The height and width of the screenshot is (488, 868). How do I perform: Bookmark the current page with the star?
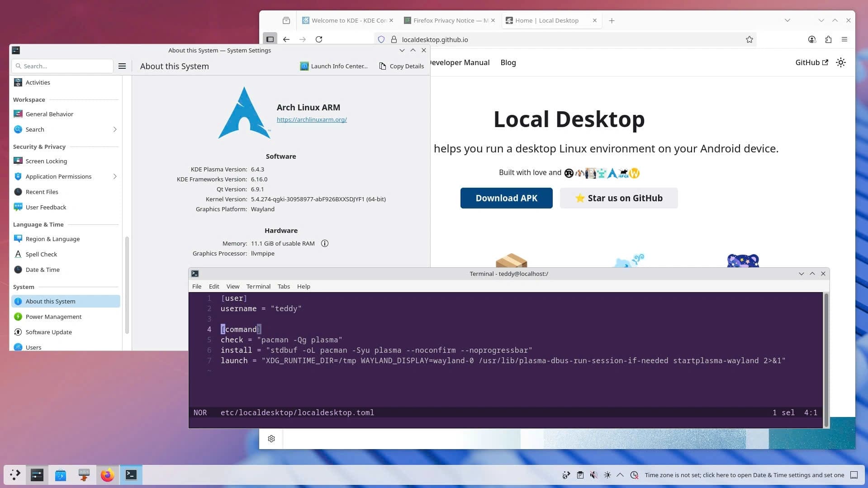[x=749, y=39]
